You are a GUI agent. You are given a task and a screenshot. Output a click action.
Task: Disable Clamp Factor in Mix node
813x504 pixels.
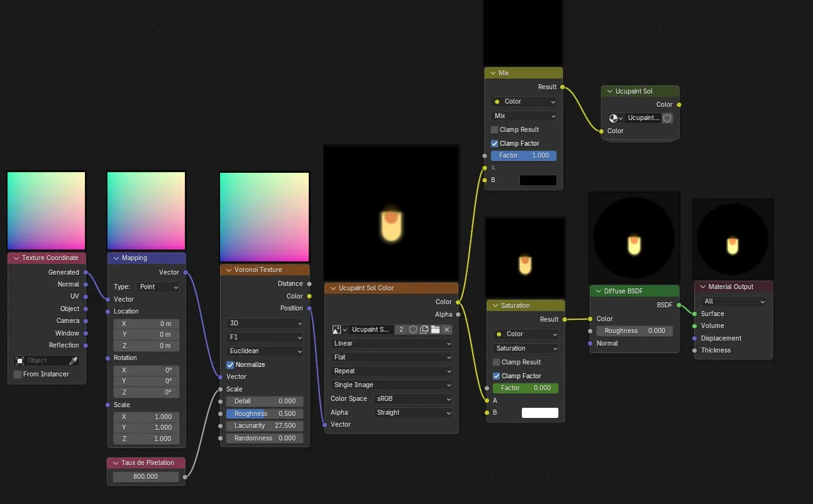[x=494, y=143]
